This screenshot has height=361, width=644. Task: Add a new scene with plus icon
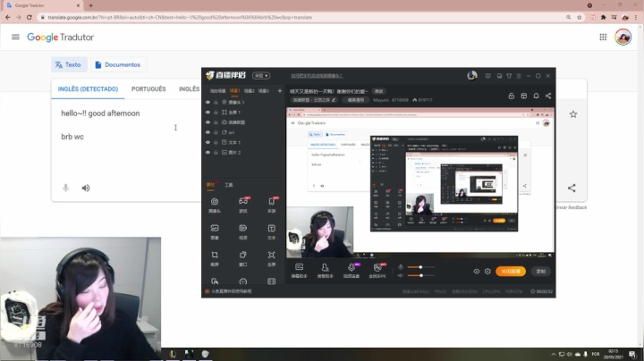[x=280, y=90]
